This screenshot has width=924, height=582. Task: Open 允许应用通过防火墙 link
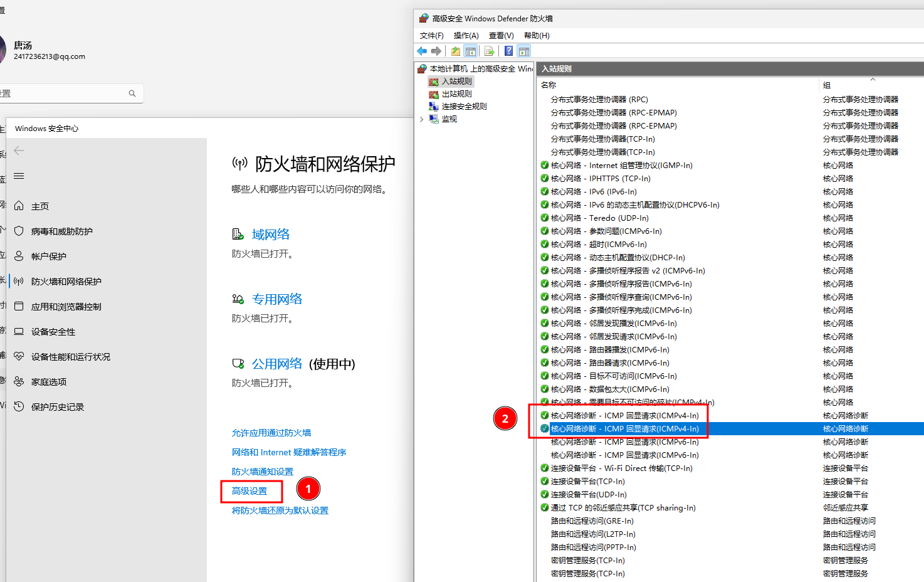271,433
